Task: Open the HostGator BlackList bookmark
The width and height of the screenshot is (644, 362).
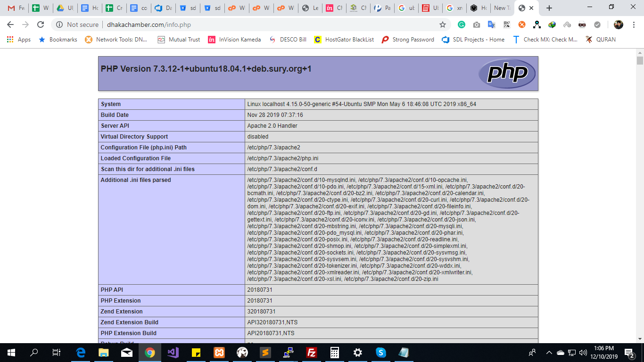Action: click(x=344, y=40)
